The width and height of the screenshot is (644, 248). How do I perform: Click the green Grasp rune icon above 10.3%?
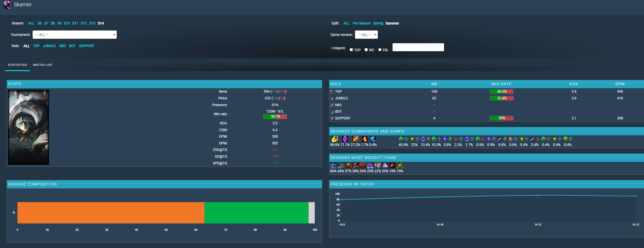(x=434, y=139)
